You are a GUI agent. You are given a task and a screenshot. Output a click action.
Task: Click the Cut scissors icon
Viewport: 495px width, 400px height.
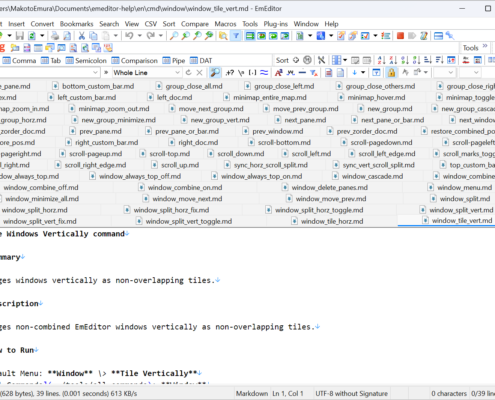(x=81, y=36)
